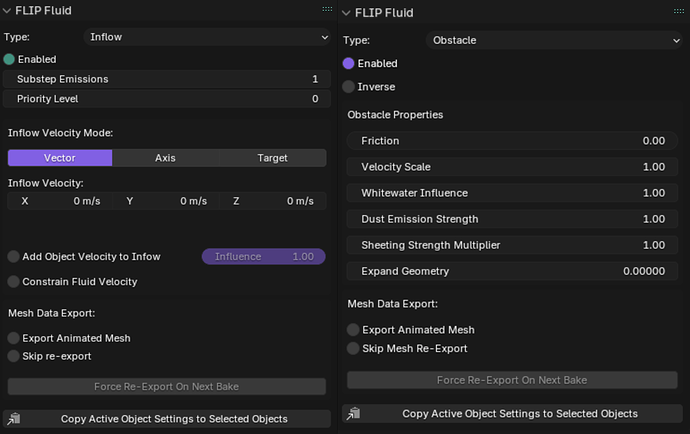Click the Inflow Velocity Mode label
Viewport: 690px width, 434px height.
tap(60, 133)
